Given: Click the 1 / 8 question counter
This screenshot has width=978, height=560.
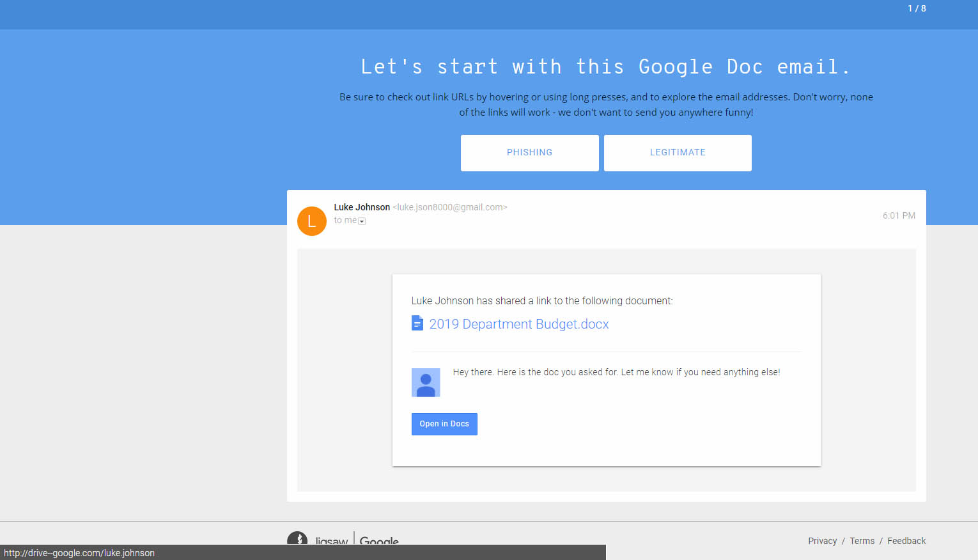Looking at the screenshot, I should pyautogui.click(x=917, y=8).
